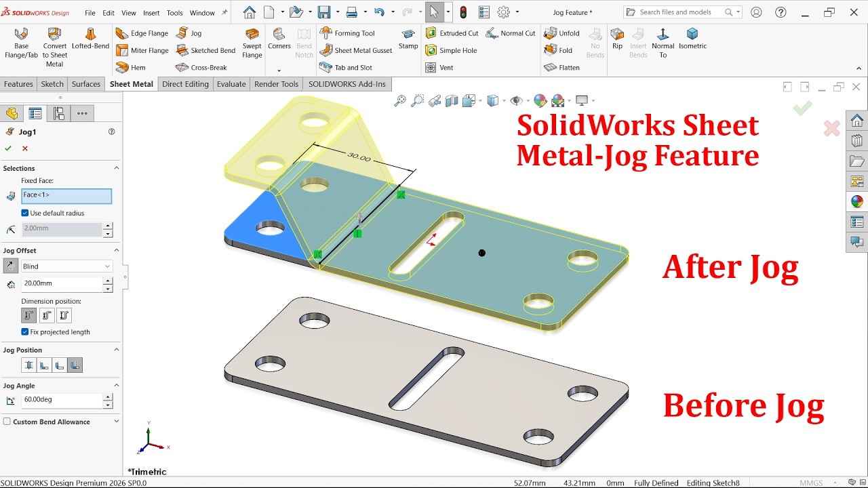Viewport: 868px width, 488px height.
Task: Open the Jog1 help icon
Action: tap(112, 132)
